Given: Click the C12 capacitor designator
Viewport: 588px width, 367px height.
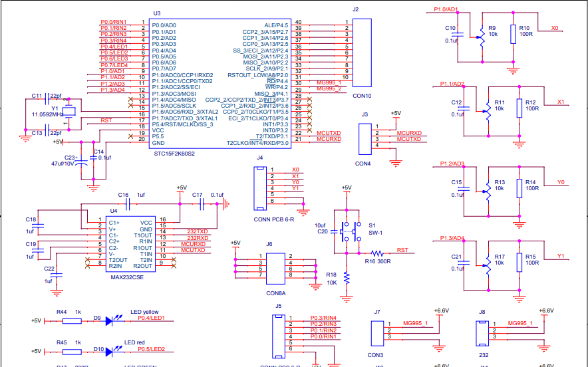Looking at the screenshot, I should pyautogui.click(x=456, y=102).
